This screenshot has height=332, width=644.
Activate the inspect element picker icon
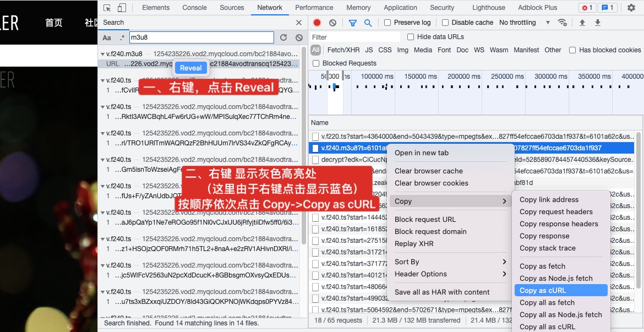107,8
